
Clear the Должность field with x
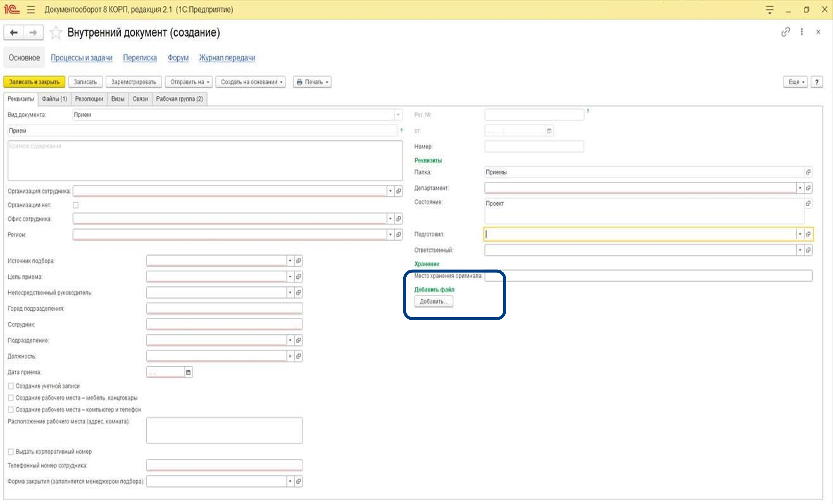pos(290,356)
